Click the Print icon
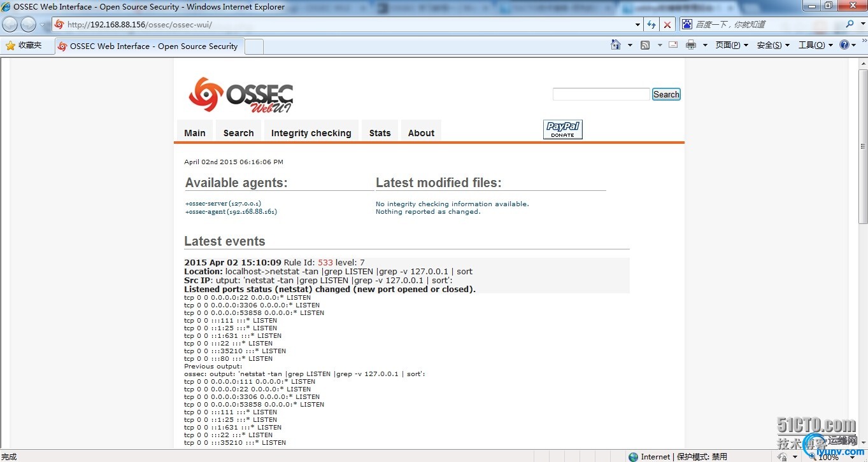This screenshot has height=462, width=868. click(691, 45)
